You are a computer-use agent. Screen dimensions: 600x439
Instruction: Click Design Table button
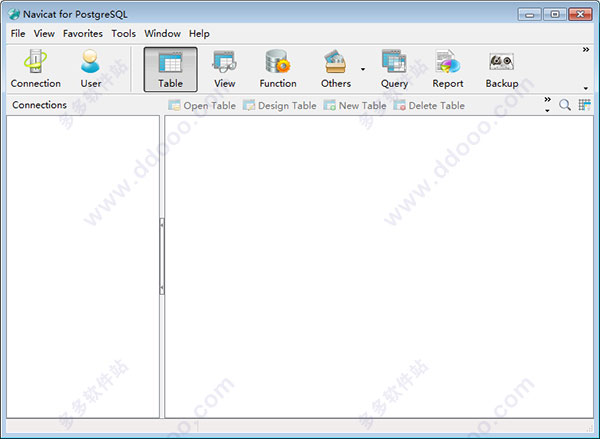pos(280,105)
